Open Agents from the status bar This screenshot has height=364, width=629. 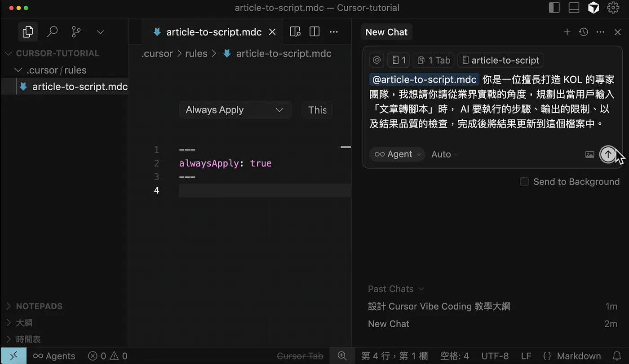(x=54, y=356)
